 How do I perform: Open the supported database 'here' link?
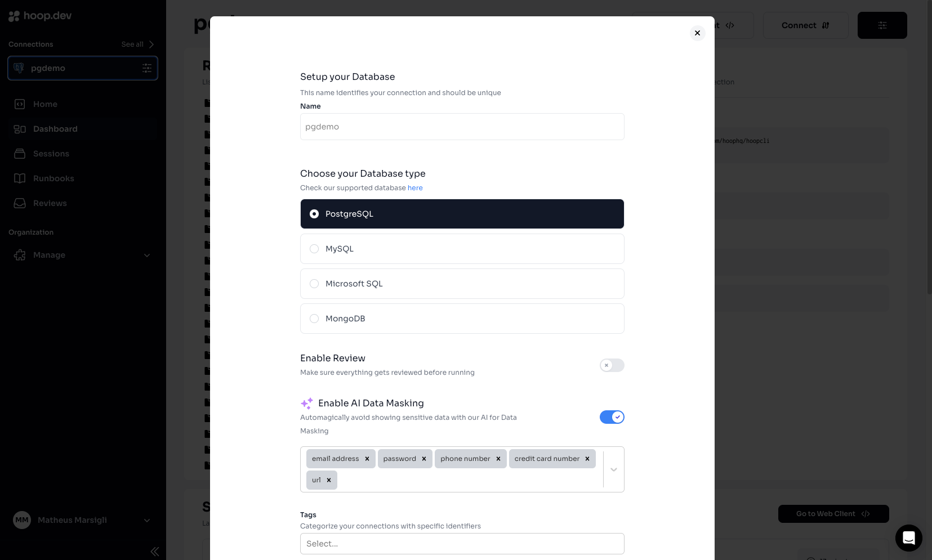[415, 188]
